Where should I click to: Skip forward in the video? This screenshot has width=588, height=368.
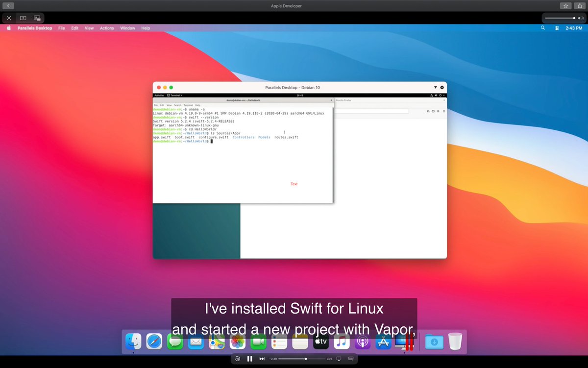[x=262, y=359]
